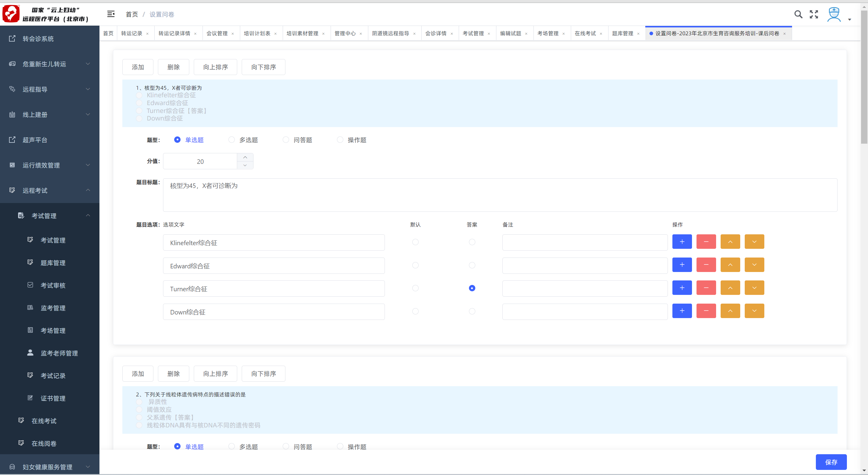Move Klinefelter综合征 option down
Screen dimensions: 868x475
[x=754, y=242]
